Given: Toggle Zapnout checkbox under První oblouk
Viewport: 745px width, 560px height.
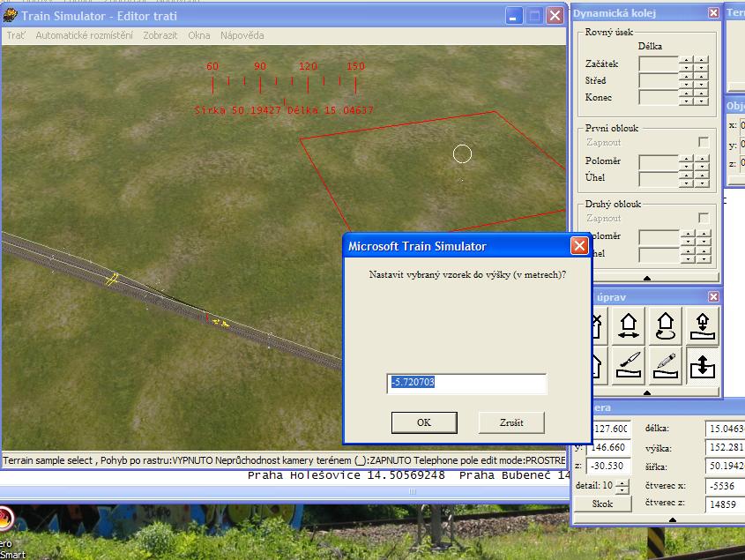Looking at the screenshot, I should [703, 142].
